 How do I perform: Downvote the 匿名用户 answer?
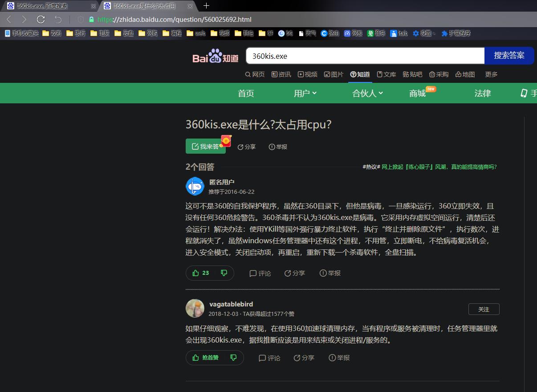(224, 273)
